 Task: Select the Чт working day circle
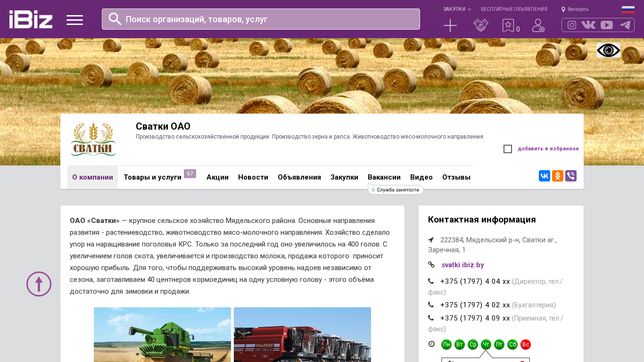(486, 345)
